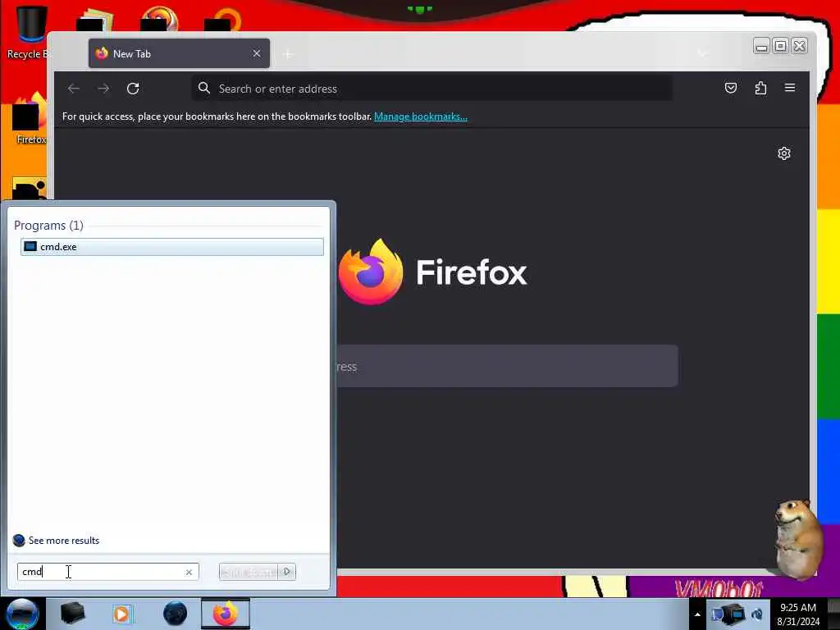Close the Firefox window
Viewport: 840px width, 630px height.
(x=799, y=46)
